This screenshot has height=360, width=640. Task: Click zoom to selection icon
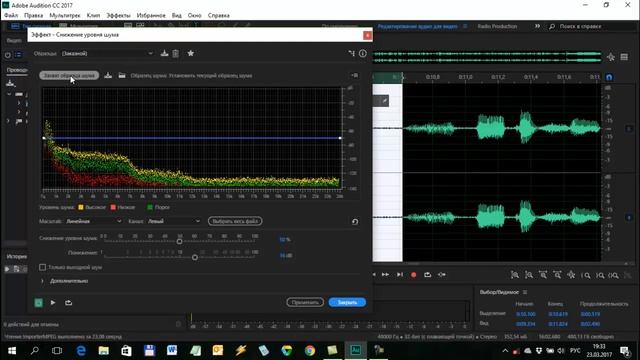point(613,275)
